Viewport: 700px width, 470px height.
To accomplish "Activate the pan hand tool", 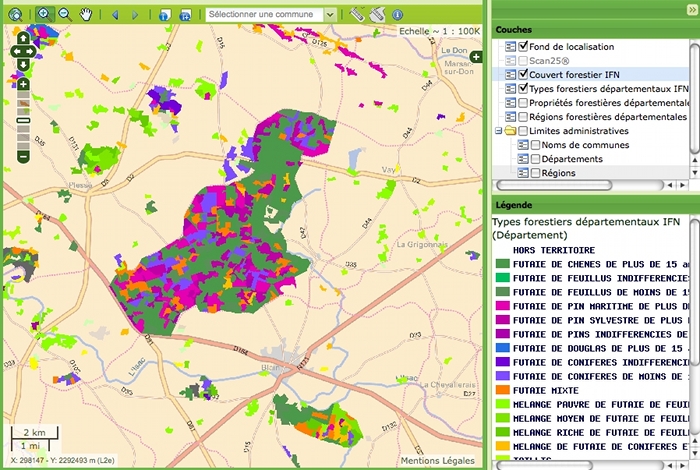I will pos(86,14).
